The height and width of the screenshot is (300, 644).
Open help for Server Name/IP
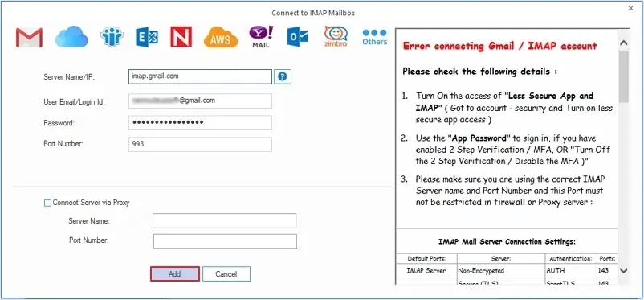[x=283, y=76]
